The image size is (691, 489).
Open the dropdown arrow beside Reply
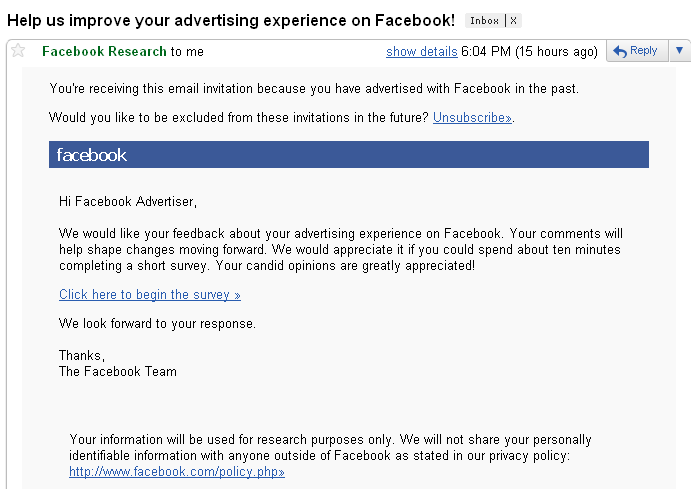680,51
